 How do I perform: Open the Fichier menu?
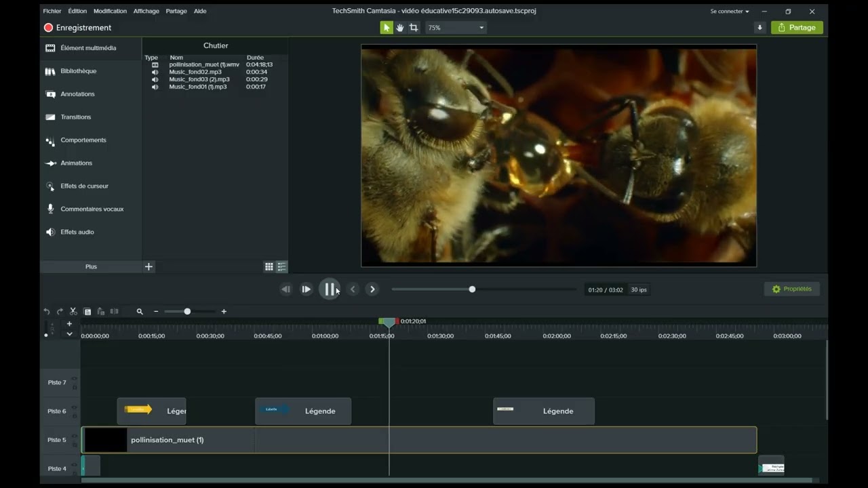point(52,12)
